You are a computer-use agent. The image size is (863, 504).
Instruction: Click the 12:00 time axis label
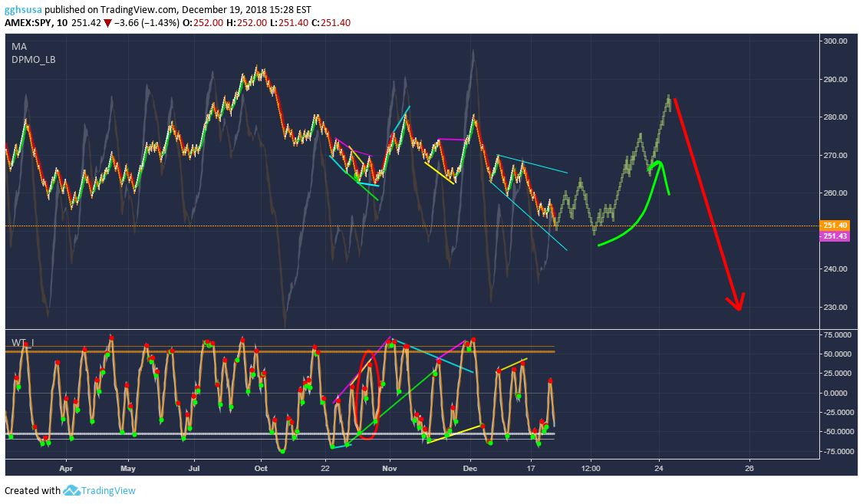point(591,469)
